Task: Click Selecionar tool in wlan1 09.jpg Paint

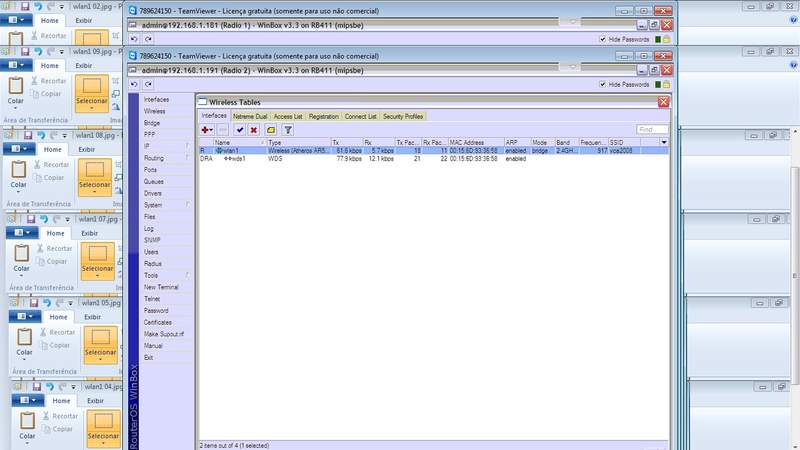Action: (91, 93)
